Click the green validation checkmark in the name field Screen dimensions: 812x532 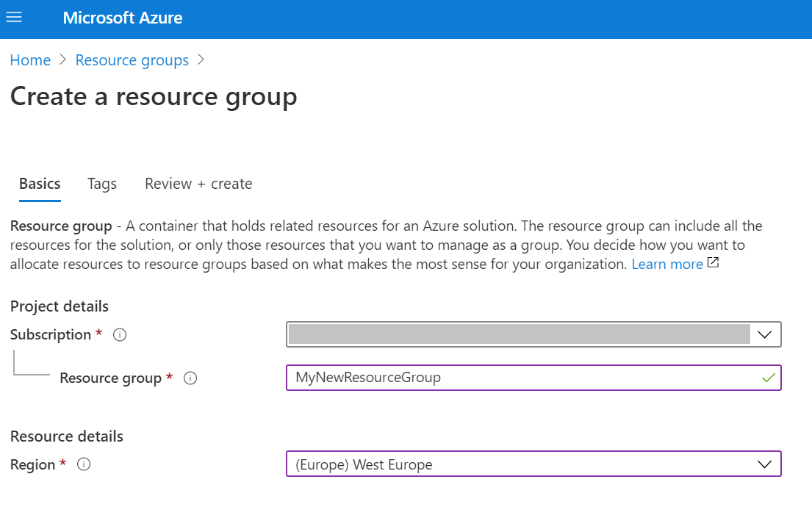click(x=769, y=378)
